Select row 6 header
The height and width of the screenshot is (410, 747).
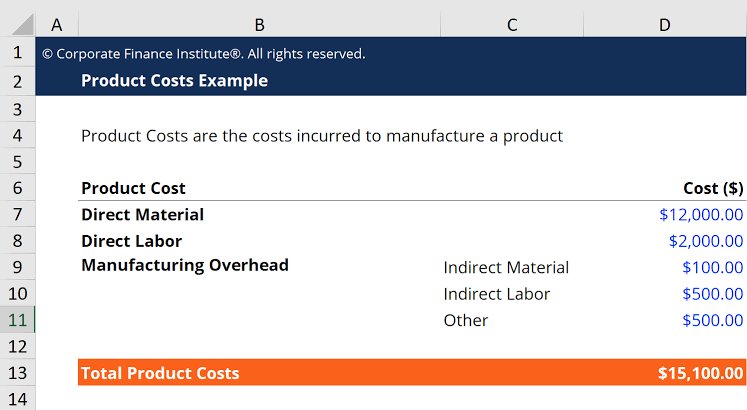coord(17,188)
